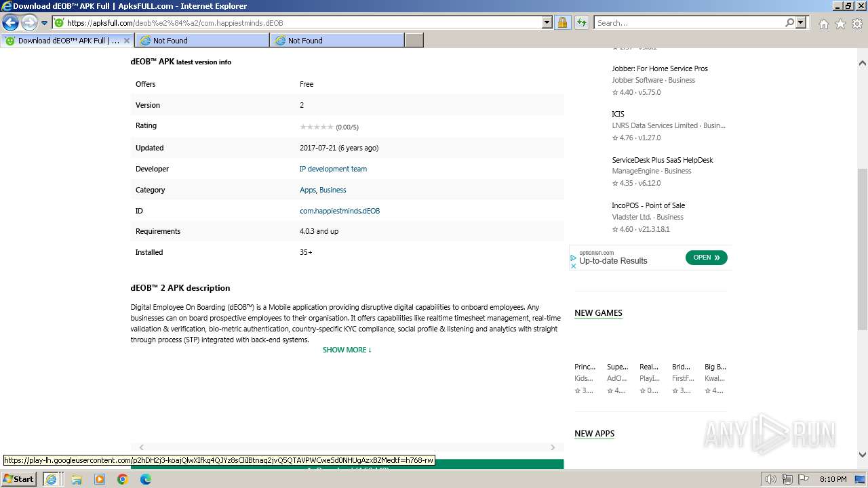Viewport: 868px width, 488px height.
Task: Open File Explorer folder taskbar icon
Action: 77,479
